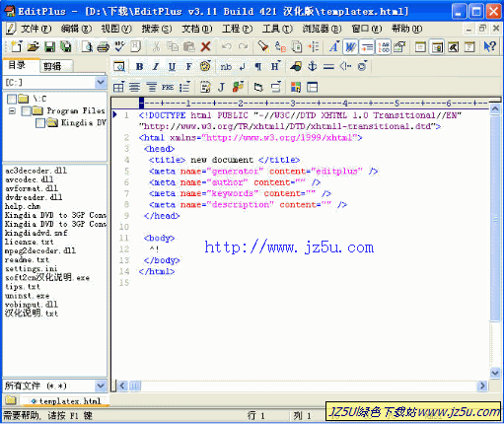The height and width of the screenshot is (424, 504).
Task: Open the 搜索(S) menu
Action: coord(157,29)
